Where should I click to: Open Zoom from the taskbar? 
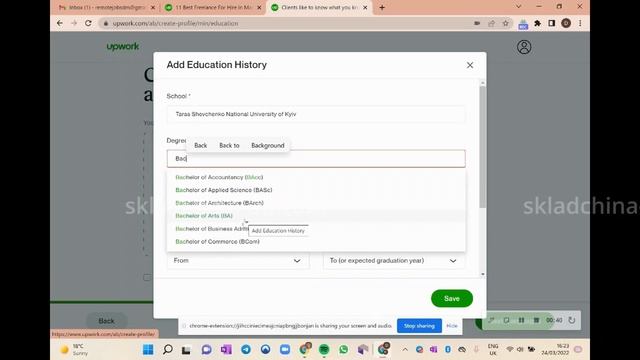pyautogui.click(x=285, y=349)
